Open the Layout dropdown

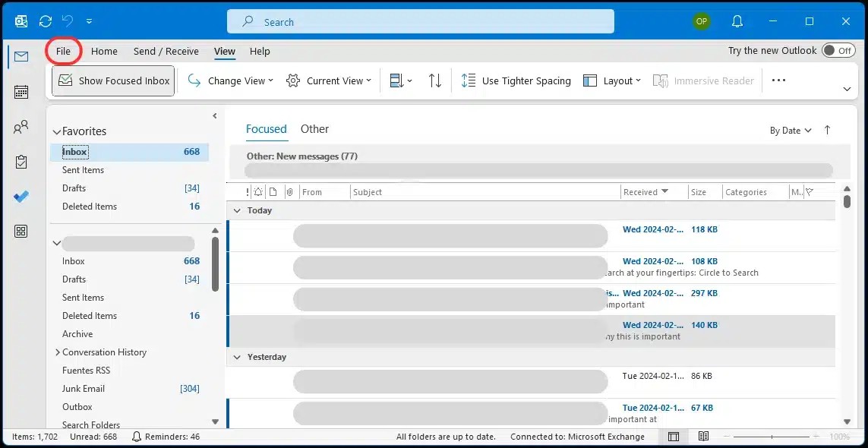611,80
